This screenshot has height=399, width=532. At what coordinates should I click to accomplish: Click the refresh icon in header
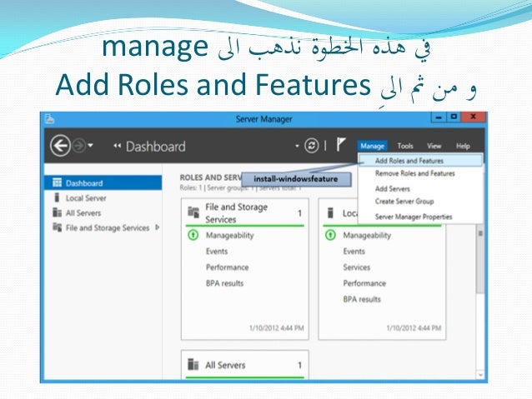tap(311, 146)
